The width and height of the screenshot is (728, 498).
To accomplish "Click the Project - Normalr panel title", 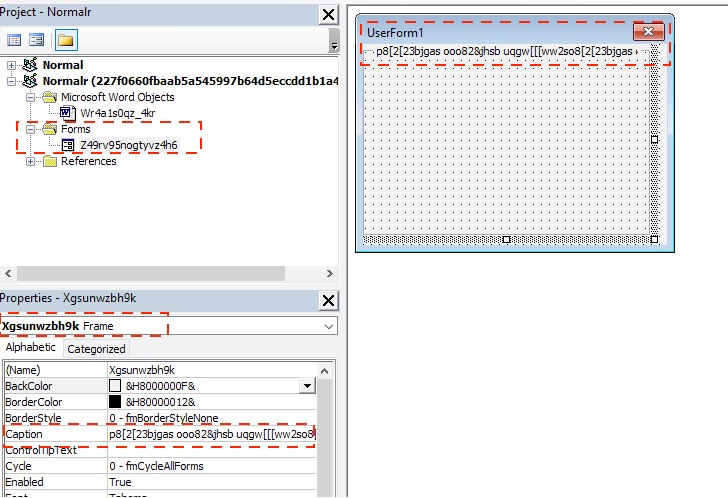I will coord(46,12).
